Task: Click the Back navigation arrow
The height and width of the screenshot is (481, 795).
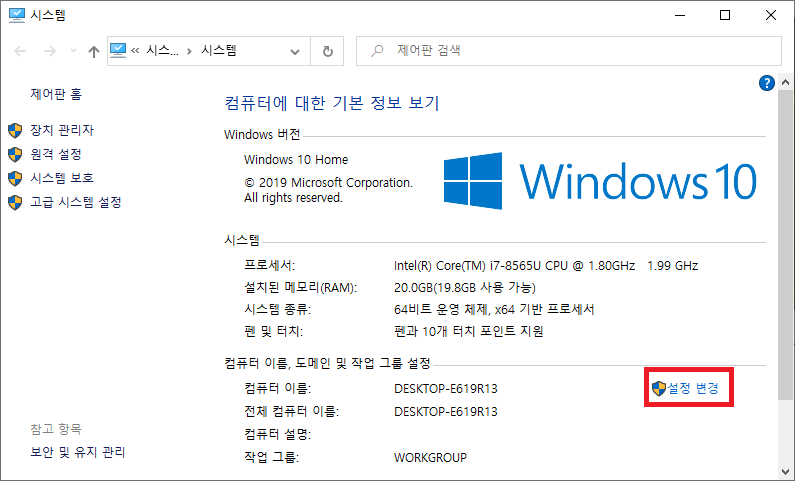Action: (20, 51)
